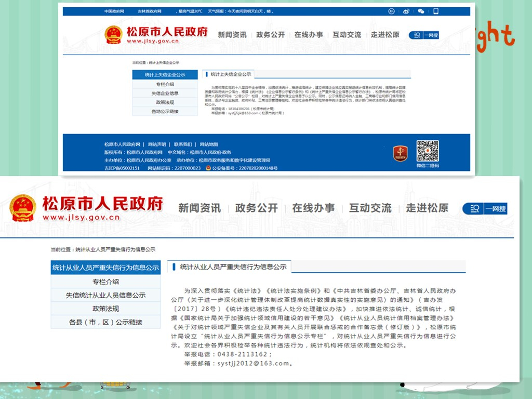Open 新闻资讯 menu in upper page

(232, 35)
